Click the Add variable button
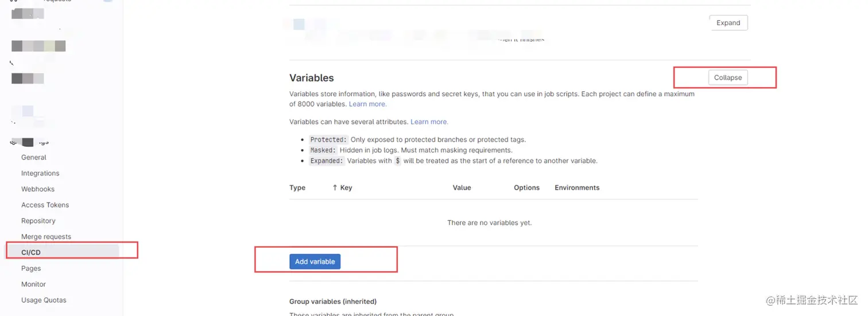Screen dimensions: 868x316 [315, 262]
